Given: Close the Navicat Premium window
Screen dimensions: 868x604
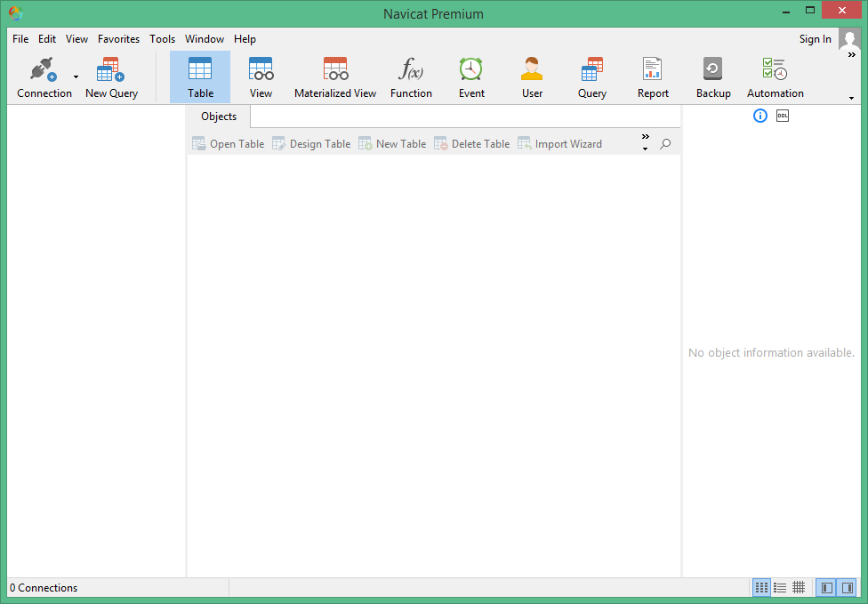Looking at the screenshot, I should [x=841, y=10].
